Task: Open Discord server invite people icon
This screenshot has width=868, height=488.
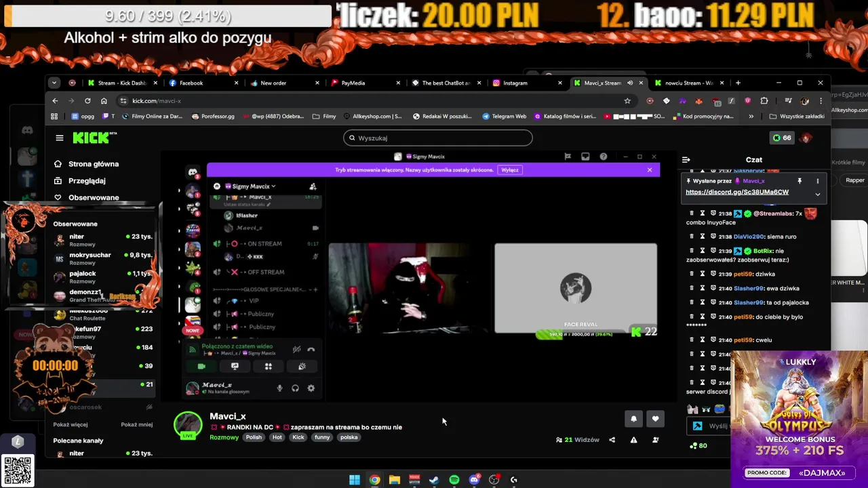Action: [313, 186]
